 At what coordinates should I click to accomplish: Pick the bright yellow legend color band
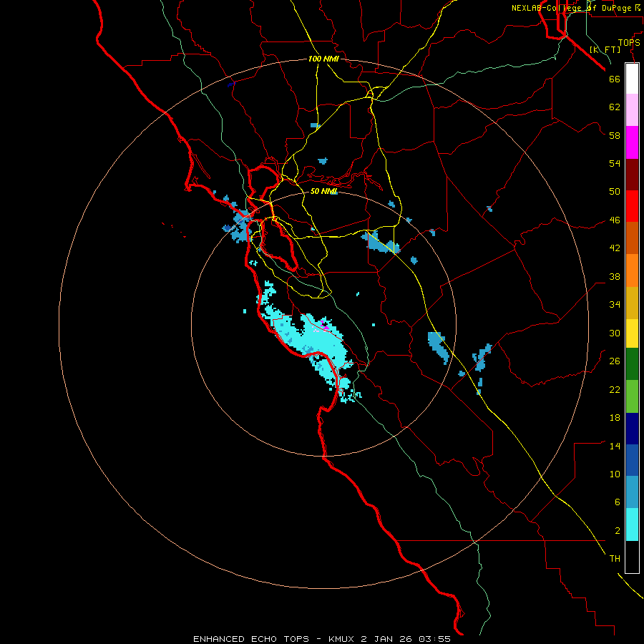pos(632,333)
